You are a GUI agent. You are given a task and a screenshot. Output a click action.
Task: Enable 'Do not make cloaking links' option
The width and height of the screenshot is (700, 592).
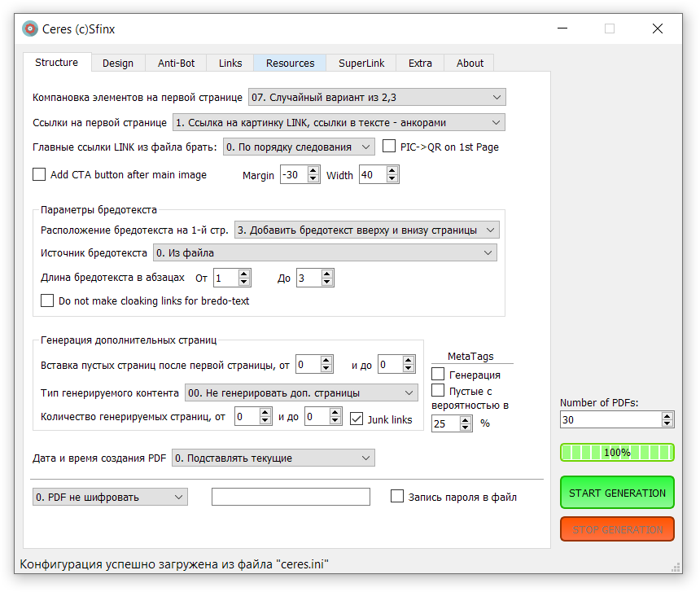[x=47, y=300]
